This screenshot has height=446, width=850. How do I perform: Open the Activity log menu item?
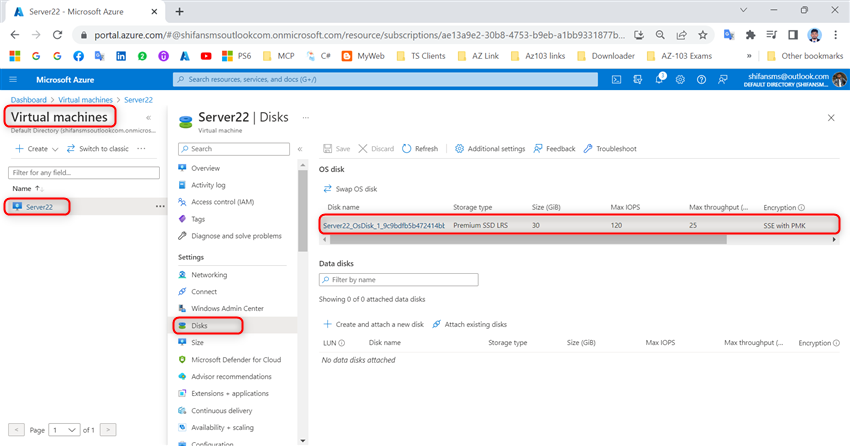point(208,185)
